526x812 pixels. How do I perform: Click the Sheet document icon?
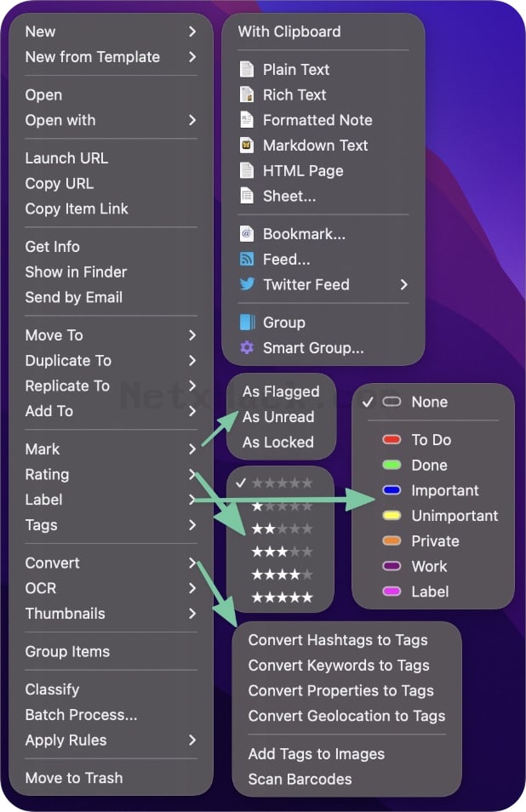(x=247, y=197)
